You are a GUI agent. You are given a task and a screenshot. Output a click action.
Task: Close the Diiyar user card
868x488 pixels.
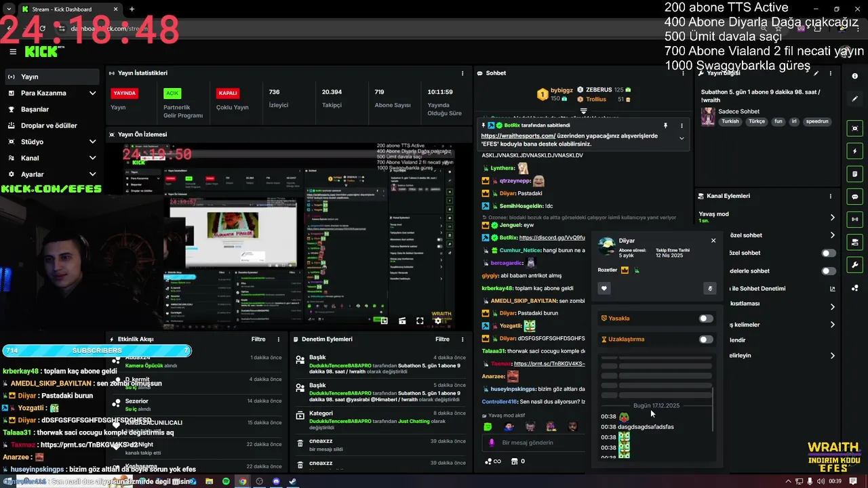(713, 241)
